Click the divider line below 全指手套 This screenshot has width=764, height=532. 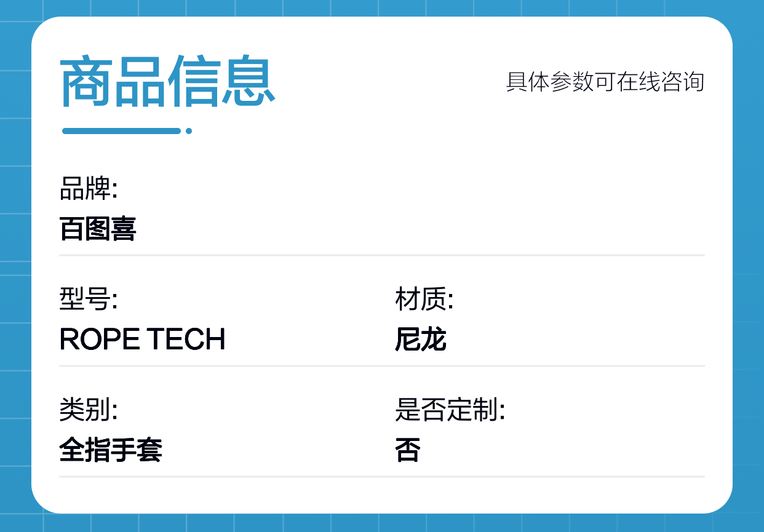[x=382, y=476]
